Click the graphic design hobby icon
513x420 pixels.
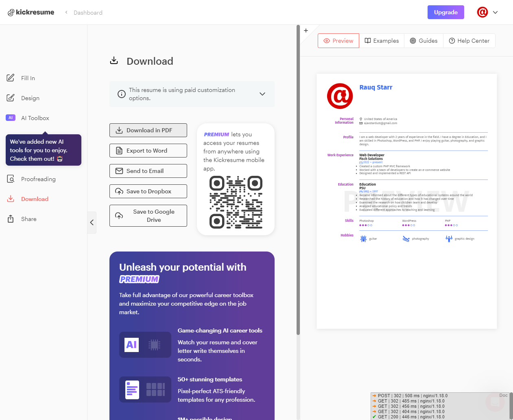(x=449, y=239)
